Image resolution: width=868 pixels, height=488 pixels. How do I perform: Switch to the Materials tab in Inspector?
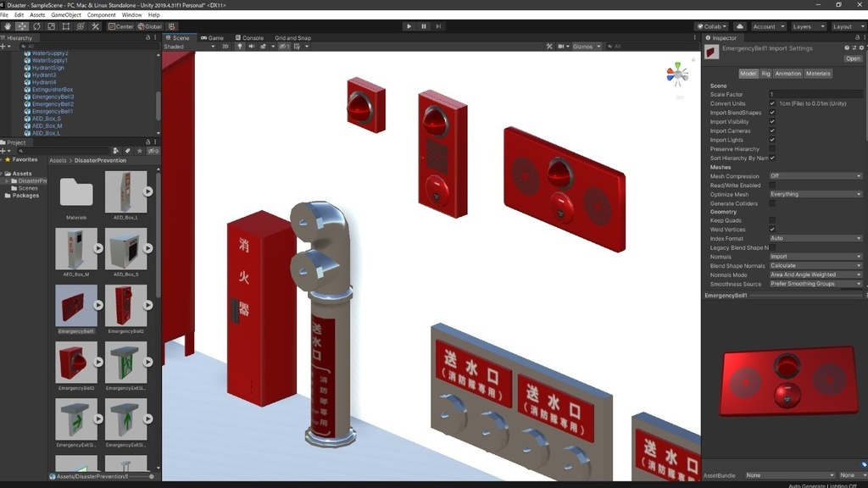(818, 74)
